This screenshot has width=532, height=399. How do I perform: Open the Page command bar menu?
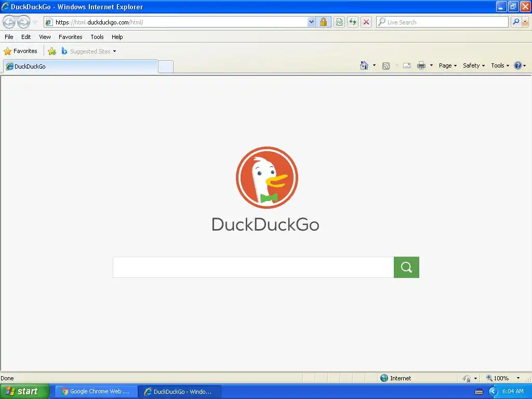(x=447, y=65)
